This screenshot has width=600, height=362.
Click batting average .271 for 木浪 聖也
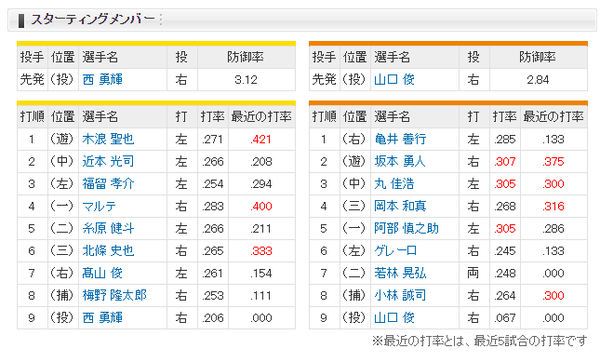212,139
